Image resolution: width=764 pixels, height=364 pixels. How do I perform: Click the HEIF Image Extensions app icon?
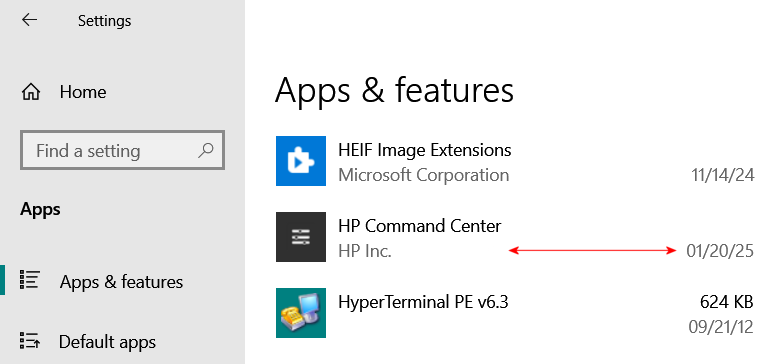[x=301, y=161]
